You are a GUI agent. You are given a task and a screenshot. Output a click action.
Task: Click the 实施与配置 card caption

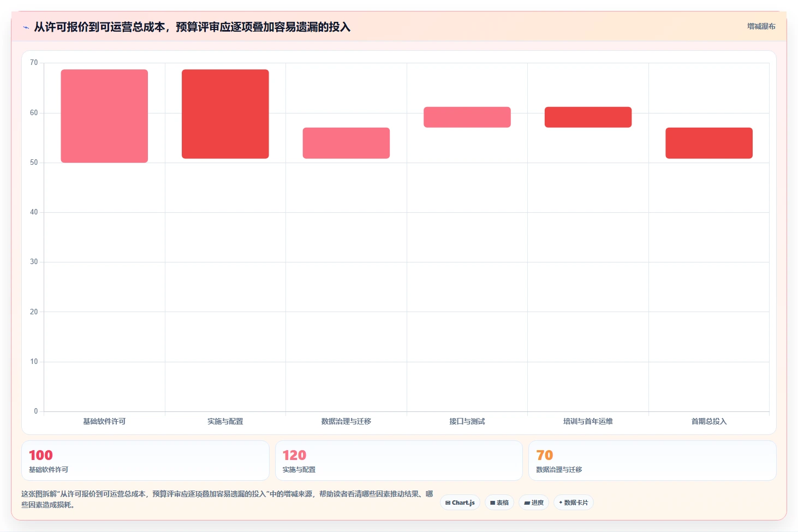299,470
